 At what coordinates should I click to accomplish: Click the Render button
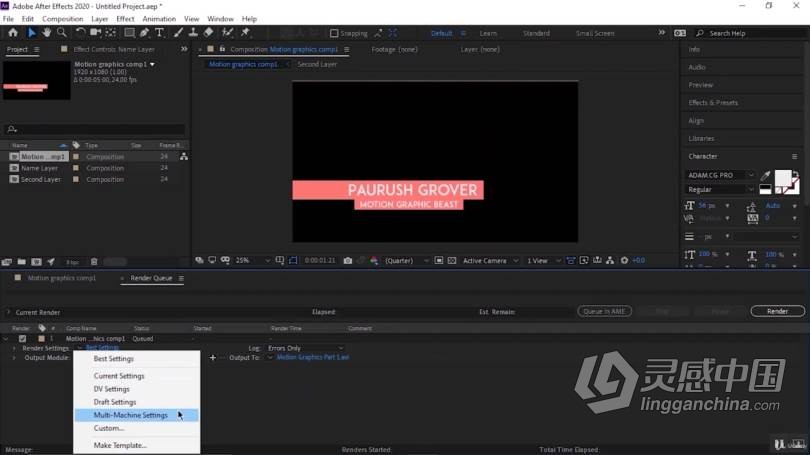[777, 311]
